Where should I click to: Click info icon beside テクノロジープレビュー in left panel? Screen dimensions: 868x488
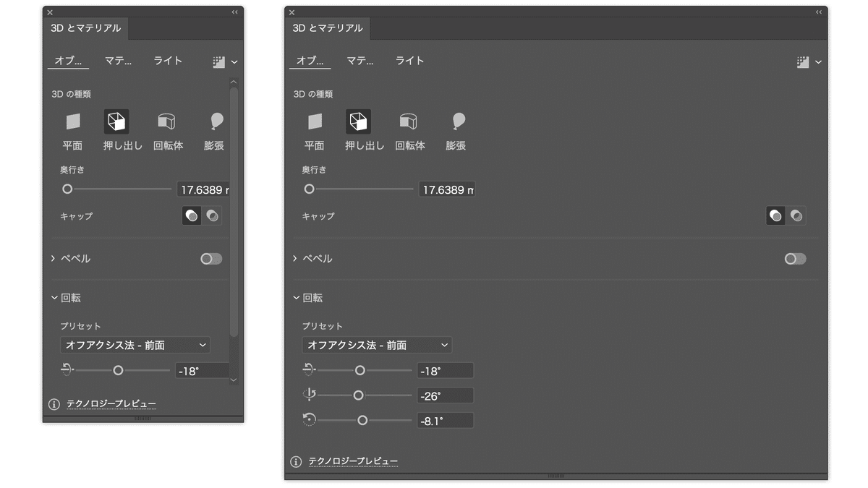coord(54,404)
